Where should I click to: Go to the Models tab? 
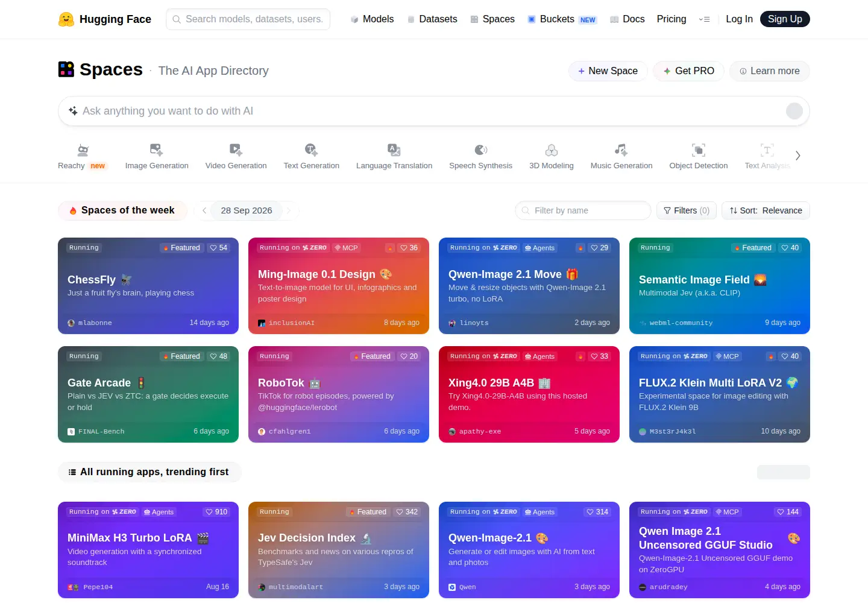[372, 19]
